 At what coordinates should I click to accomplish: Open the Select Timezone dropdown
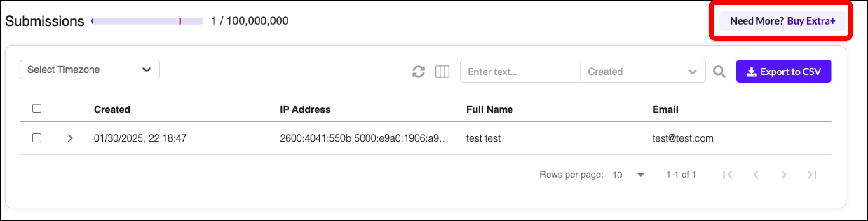tap(90, 70)
